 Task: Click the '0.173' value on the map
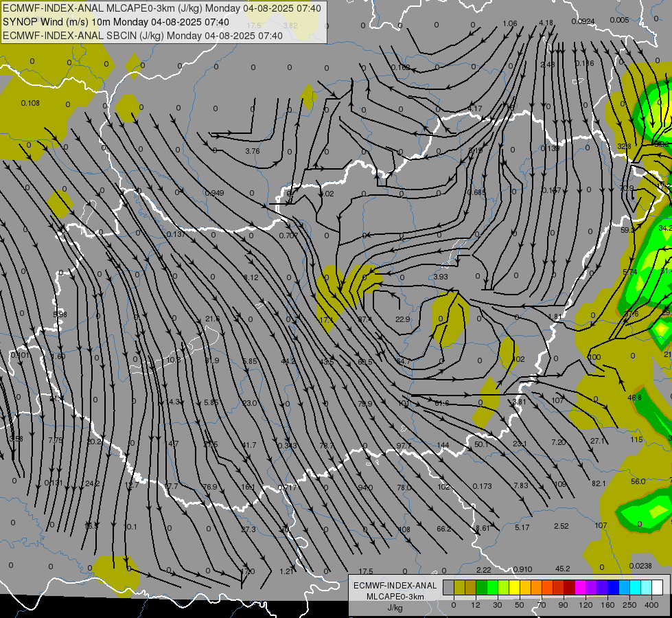482,486
